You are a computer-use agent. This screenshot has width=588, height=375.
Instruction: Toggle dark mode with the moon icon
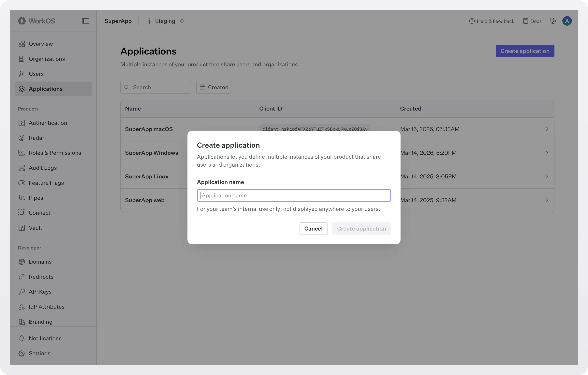tap(553, 21)
